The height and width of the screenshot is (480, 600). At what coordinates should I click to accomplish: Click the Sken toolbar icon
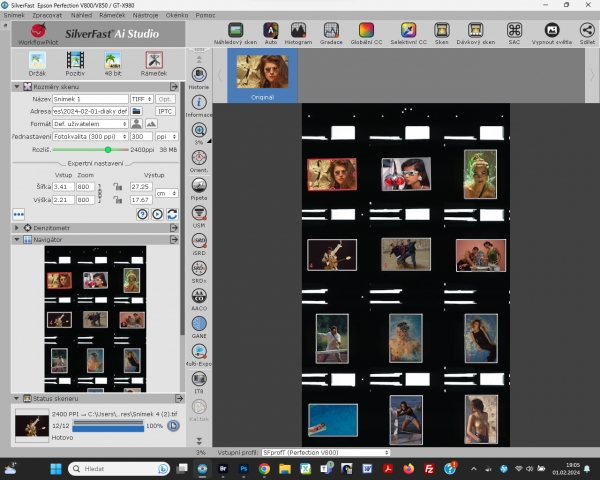coord(441,34)
